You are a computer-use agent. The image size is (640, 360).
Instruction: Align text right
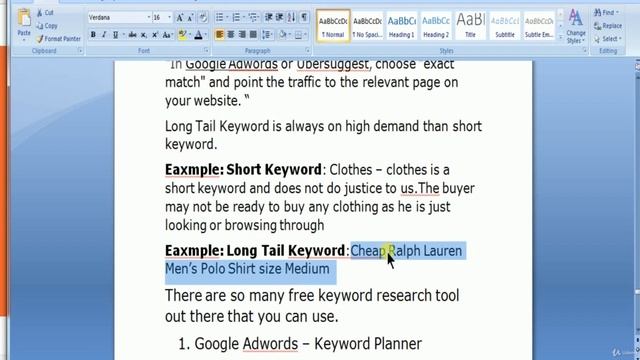(242, 35)
